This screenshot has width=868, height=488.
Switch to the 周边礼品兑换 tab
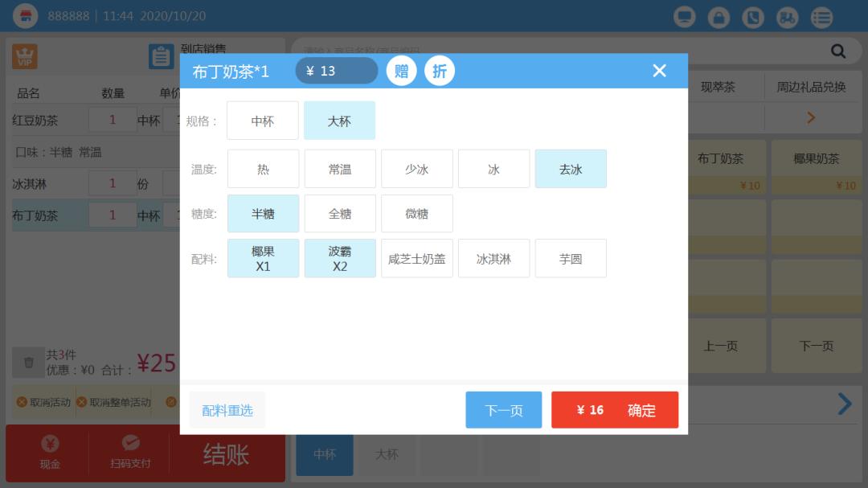(811, 87)
